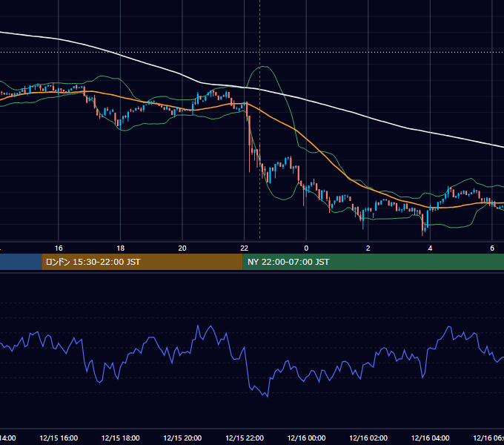Click the hour label 22 on upper time axis

245,248
